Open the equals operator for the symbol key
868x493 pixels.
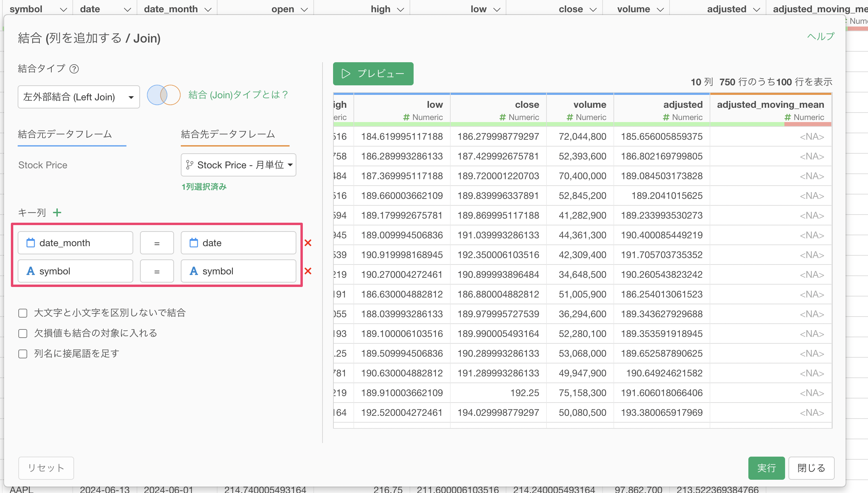[157, 271]
